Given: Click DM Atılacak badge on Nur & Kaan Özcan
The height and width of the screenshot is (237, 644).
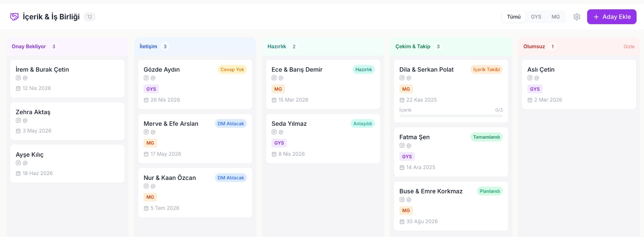Looking at the screenshot, I should pyautogui.click(x=231, y=178).
